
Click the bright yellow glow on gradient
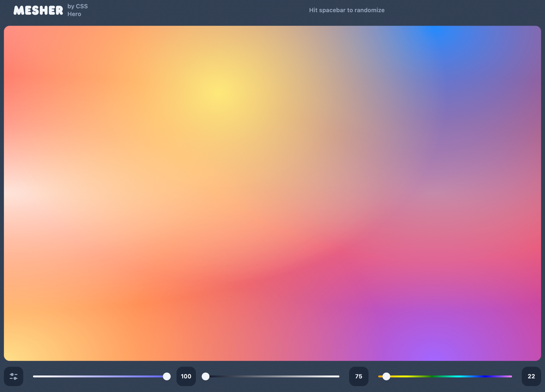pyautogui.click(x=214, y=90)
